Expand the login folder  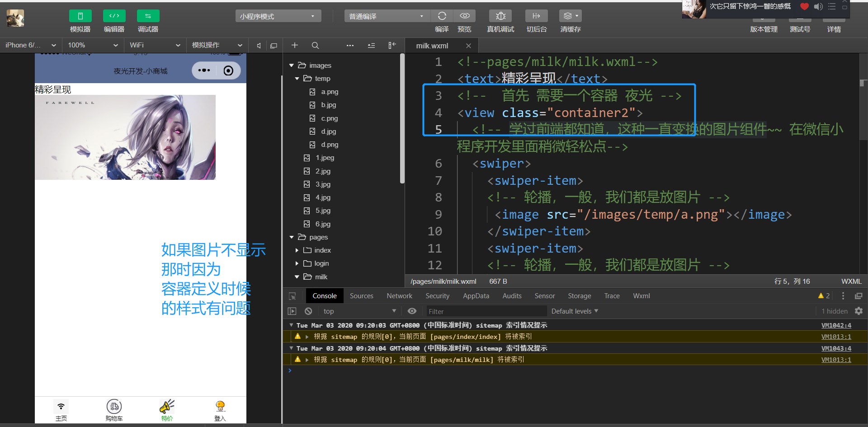point(297,263)
